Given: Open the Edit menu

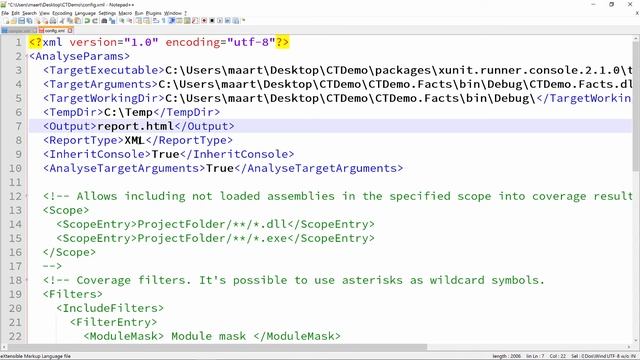Looking at the screenshot, I should (16, 13).
